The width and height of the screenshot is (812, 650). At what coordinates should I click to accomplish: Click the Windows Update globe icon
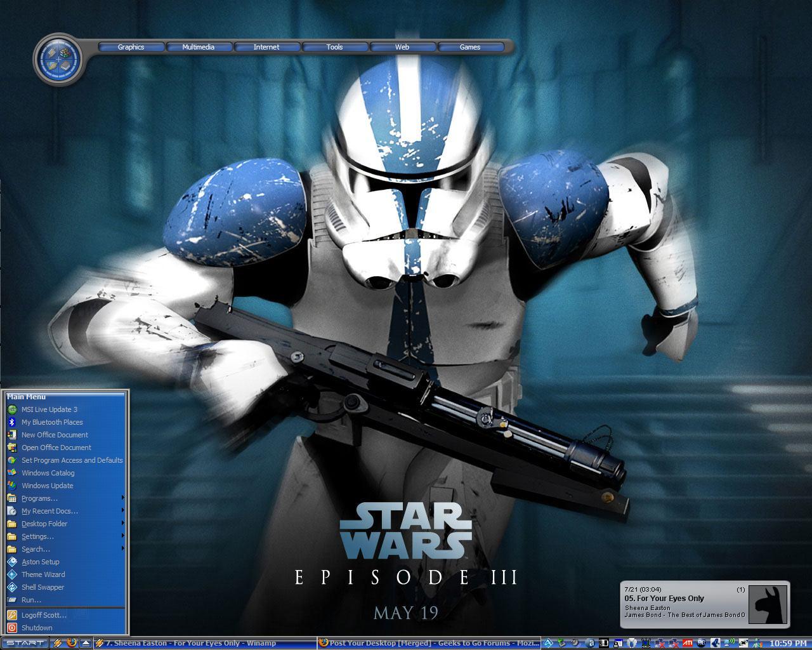tap(12, 486)
